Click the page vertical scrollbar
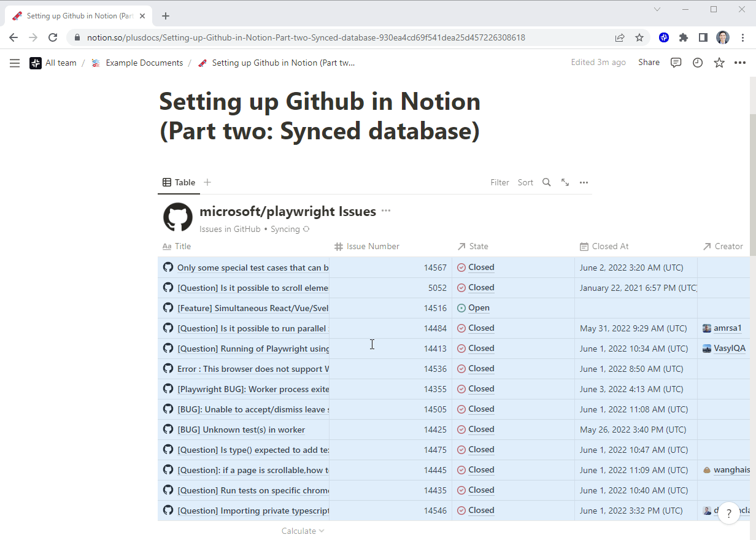756x540 pixels. click(x=752, y=184)
